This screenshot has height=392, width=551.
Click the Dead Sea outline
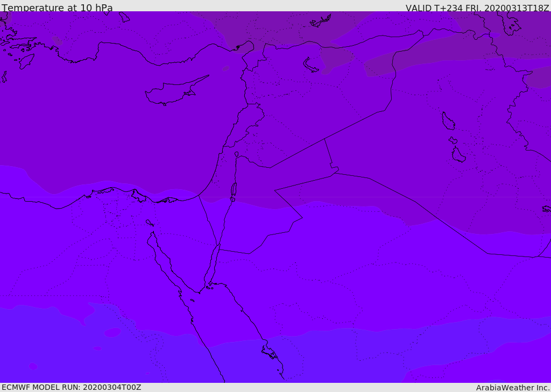234,190
